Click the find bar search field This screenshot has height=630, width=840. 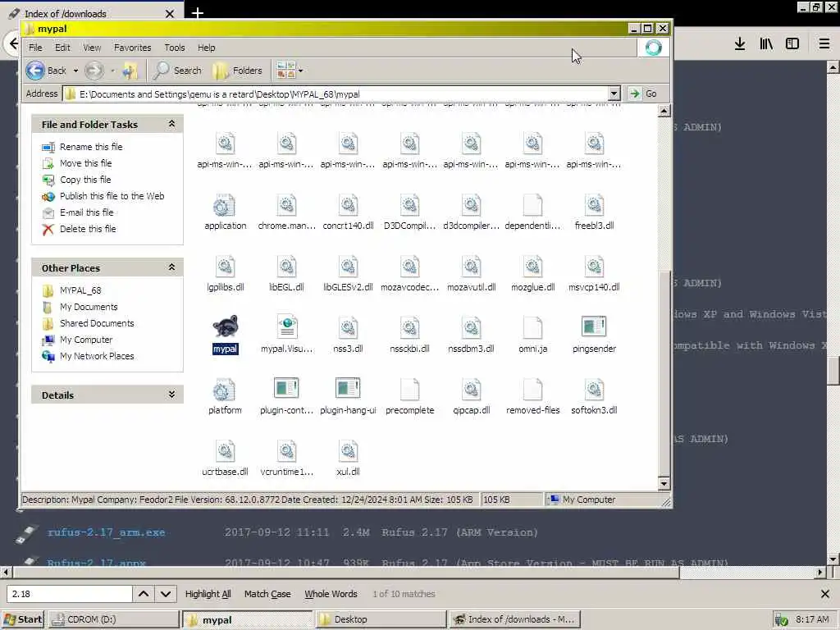[x=70, y=594]
